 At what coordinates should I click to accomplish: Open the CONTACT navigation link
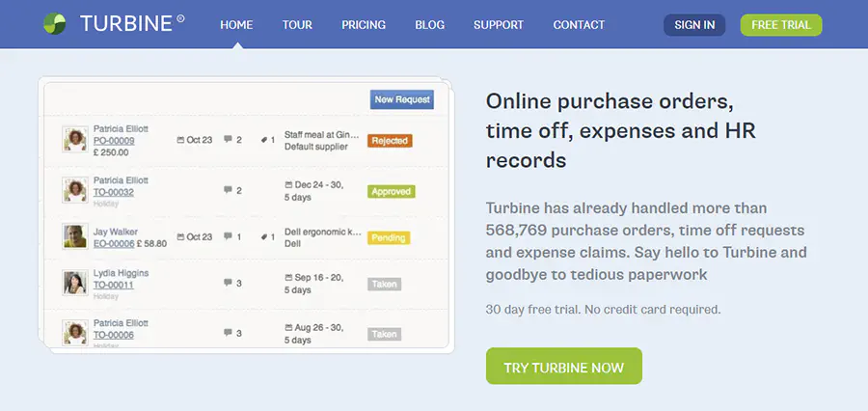click(579, 25)
